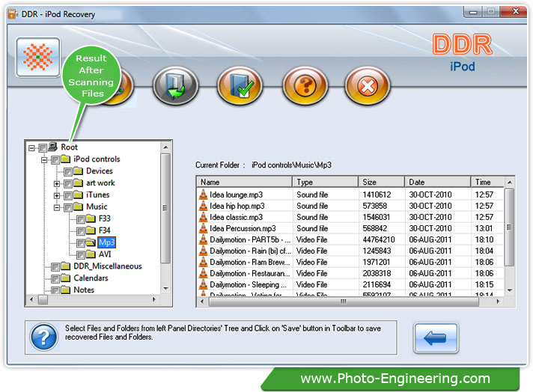The width and height of the screenshot is (533, 392).
Task: Expand the art work folder
Action: point(57,184)
